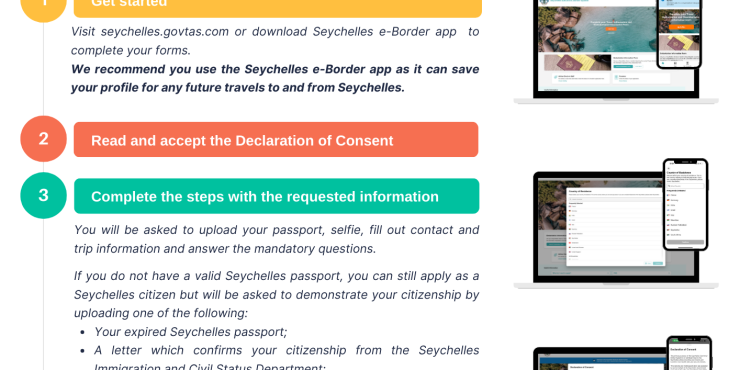This screenshot has width=740, height=370.
Task: Click the yellow step 1 circle
Action: pyautogui.click(x=43, y=6)
